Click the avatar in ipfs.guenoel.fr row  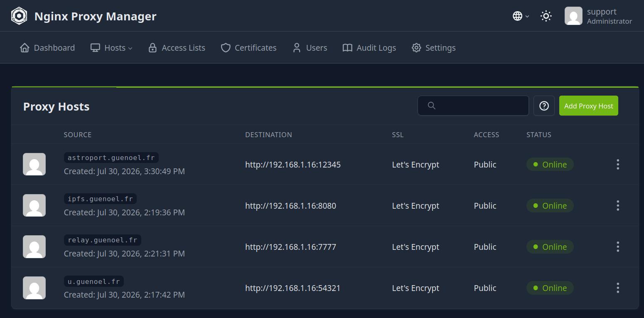pyautogui.click(x=34, y=205)
